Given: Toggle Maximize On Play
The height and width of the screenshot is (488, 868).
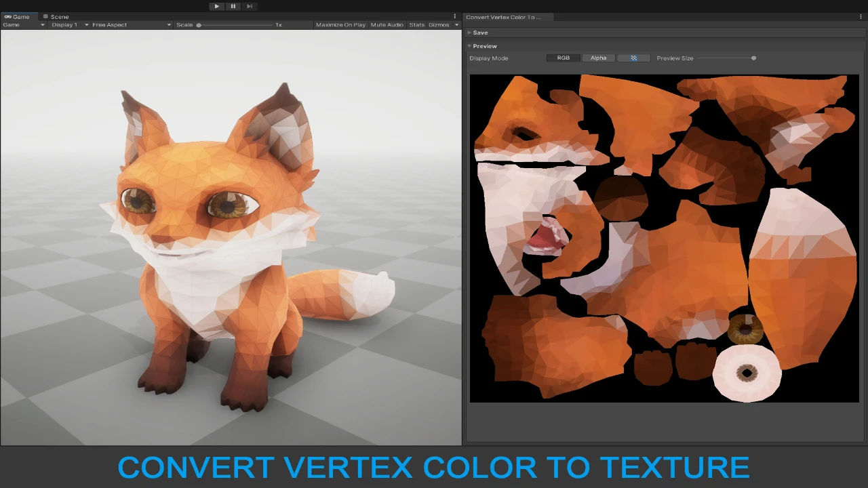Looking at the screenshot, I should (340, 25).
